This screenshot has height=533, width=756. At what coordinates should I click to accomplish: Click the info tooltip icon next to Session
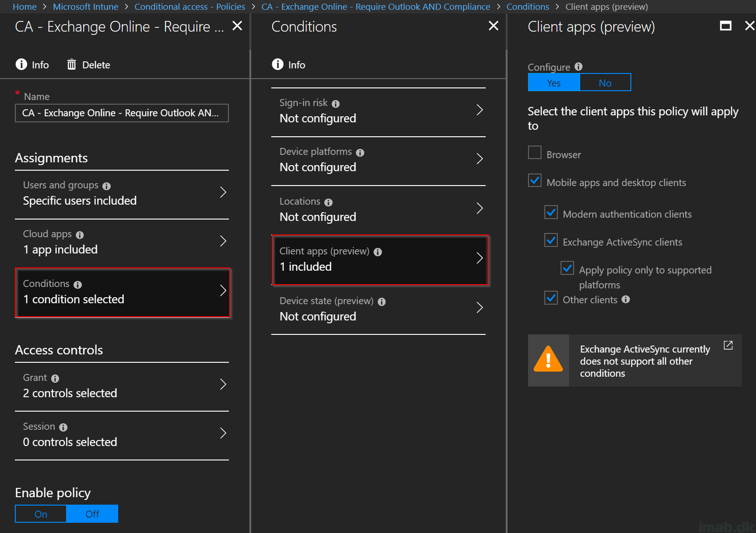pyautogui.click(x=63, y=427)
